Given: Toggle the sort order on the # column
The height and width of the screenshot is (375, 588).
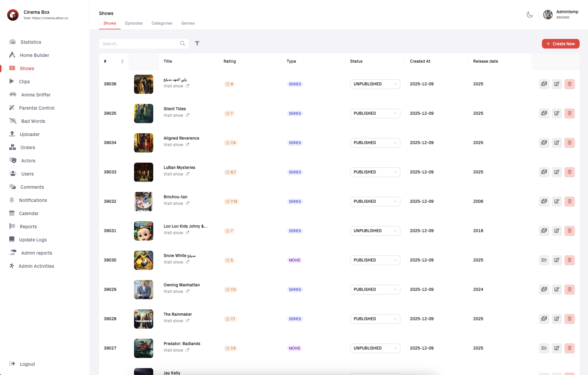Looking at the screenshot, I should [x=122, y=61].
